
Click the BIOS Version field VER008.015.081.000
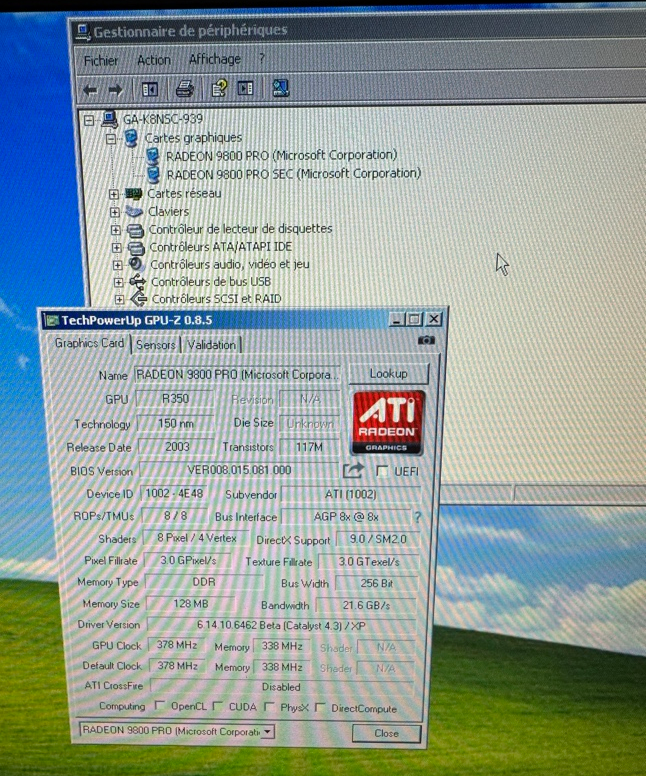point(239,470)
